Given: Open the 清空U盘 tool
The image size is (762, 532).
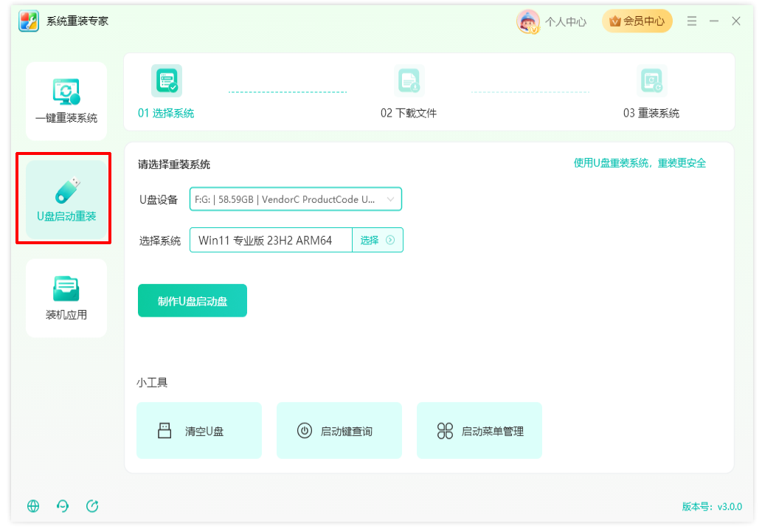Looking at the screenshot, I should point(199,431).
